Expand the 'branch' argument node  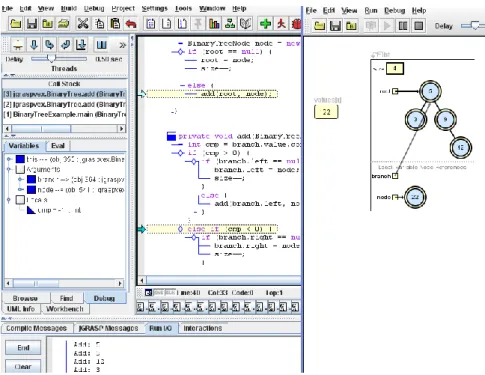point(20,179)
